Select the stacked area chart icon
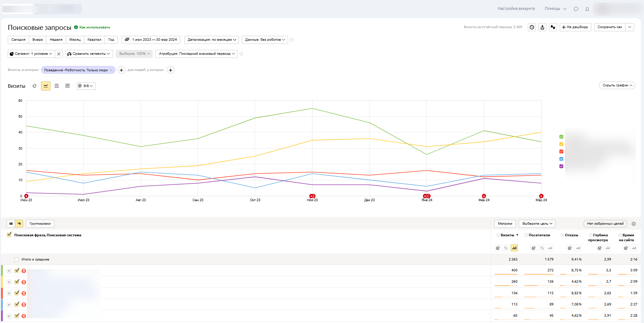This screenshot has height=323, width=644. (57, 86)
